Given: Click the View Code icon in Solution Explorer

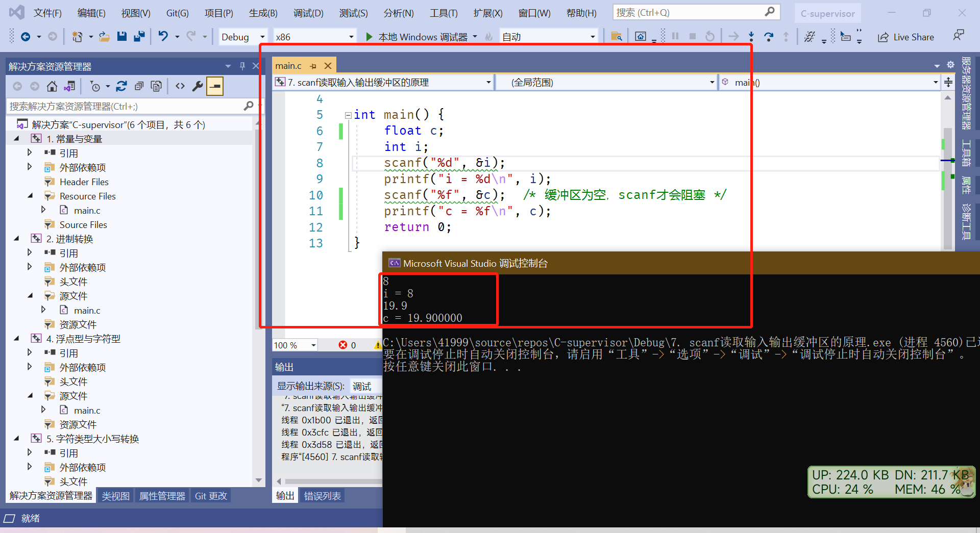Looking at the screenshot, I should [180, 86].
